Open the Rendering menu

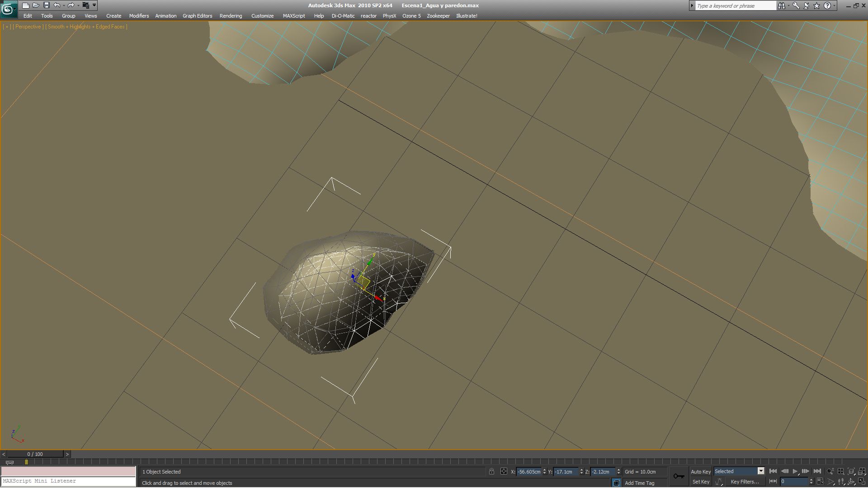pyautogui.click(x=231, y=16)
